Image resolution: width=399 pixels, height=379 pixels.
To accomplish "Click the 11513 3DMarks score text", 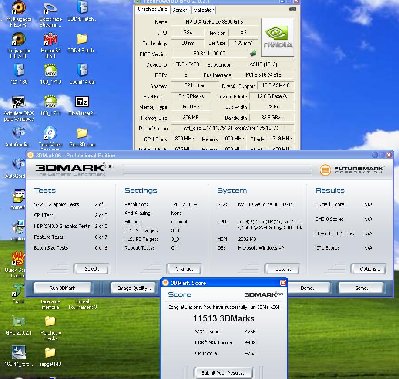I will pos(224,318).
